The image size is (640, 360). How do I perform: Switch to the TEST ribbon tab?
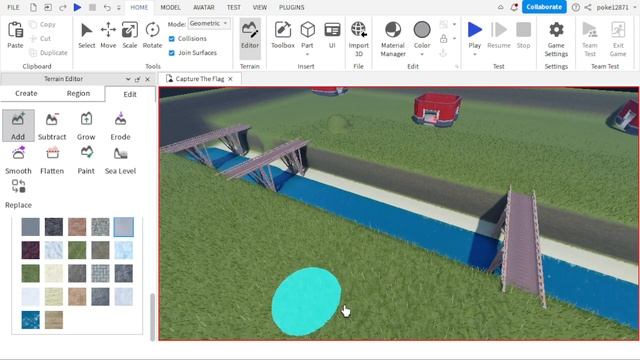pyautogui.click(x=233, y=7)
